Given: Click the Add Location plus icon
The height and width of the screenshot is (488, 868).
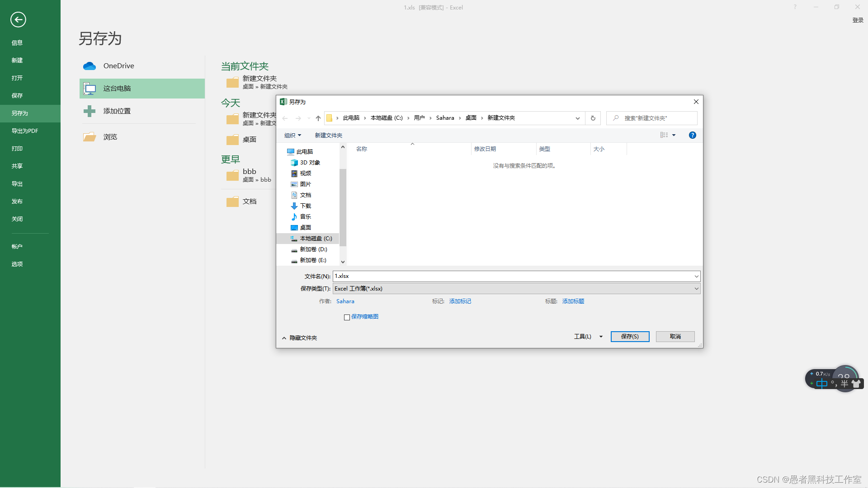Looking at the screenshot, I should coord(90,111).
